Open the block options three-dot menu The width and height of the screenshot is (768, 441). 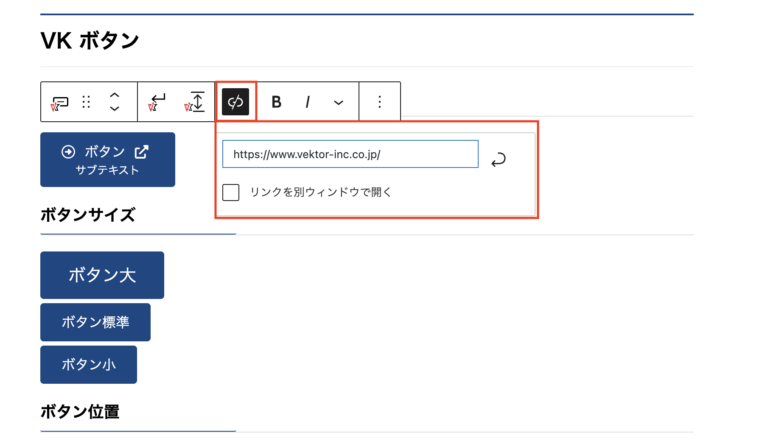pyautogui.click(x=379, y=102)
